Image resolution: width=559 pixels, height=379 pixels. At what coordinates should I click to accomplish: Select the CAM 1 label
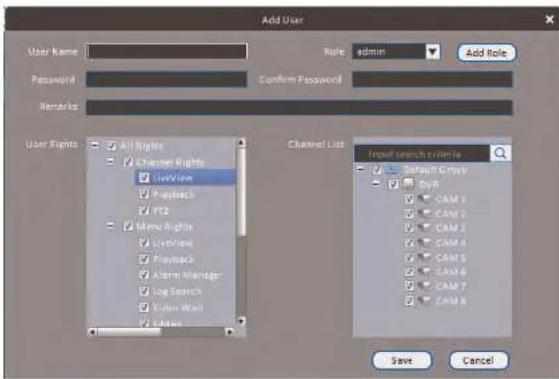pyautogui.click(x=450, y=199)
